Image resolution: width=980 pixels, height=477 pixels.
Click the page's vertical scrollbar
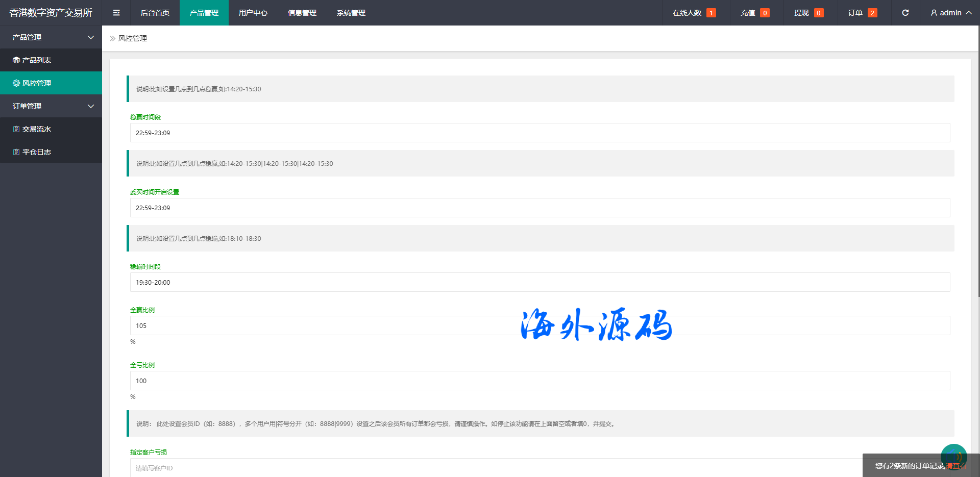(x=978, y=153)
